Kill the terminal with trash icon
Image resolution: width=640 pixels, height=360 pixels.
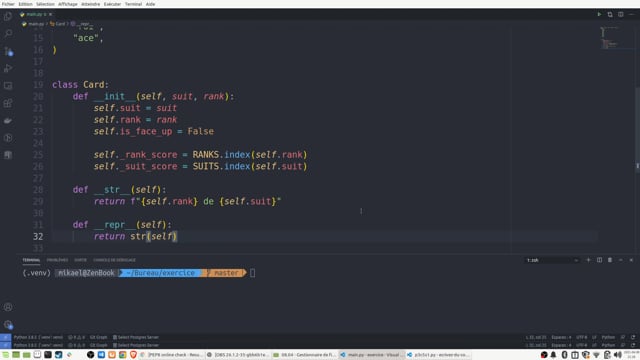pos(610,260)
